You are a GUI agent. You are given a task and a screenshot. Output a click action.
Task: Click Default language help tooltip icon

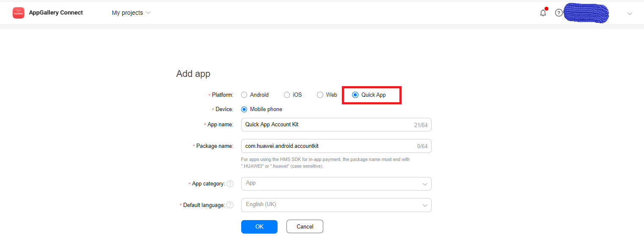point(230,205)
